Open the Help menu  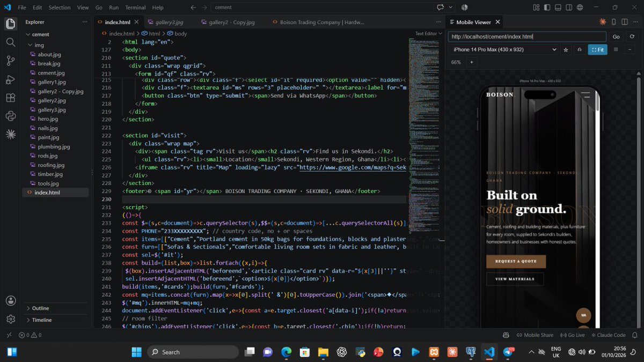[157, 8]
